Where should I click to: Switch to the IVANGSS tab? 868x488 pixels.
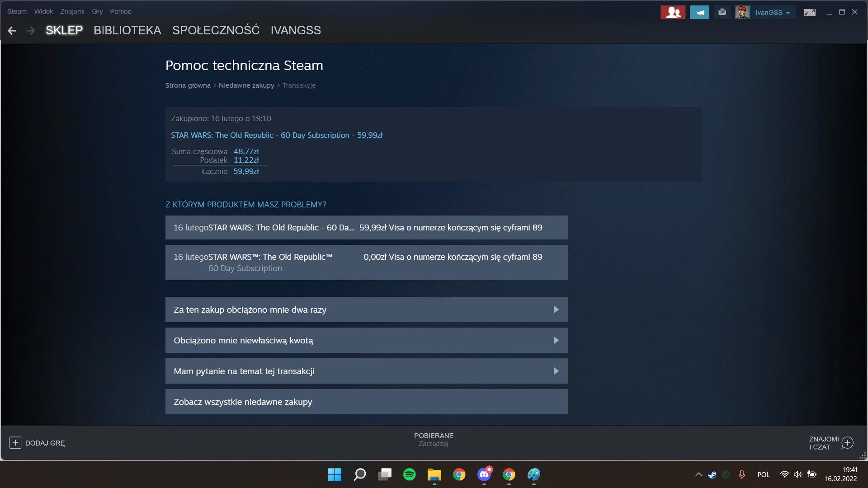296,30
